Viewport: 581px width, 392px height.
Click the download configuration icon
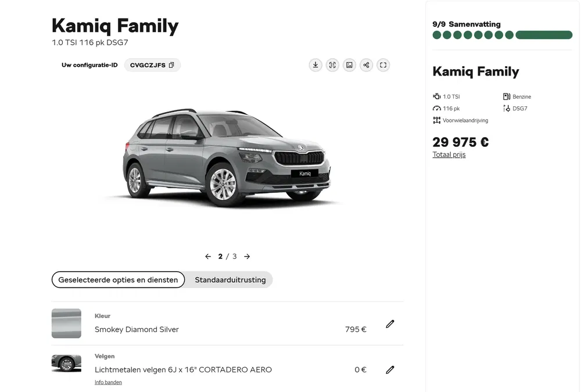(x=315, y=65)
